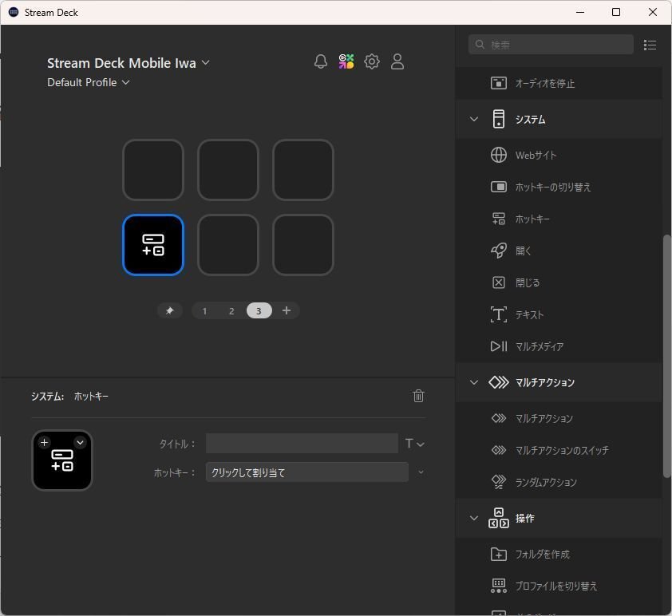Switch to page 3

point(259,311)
